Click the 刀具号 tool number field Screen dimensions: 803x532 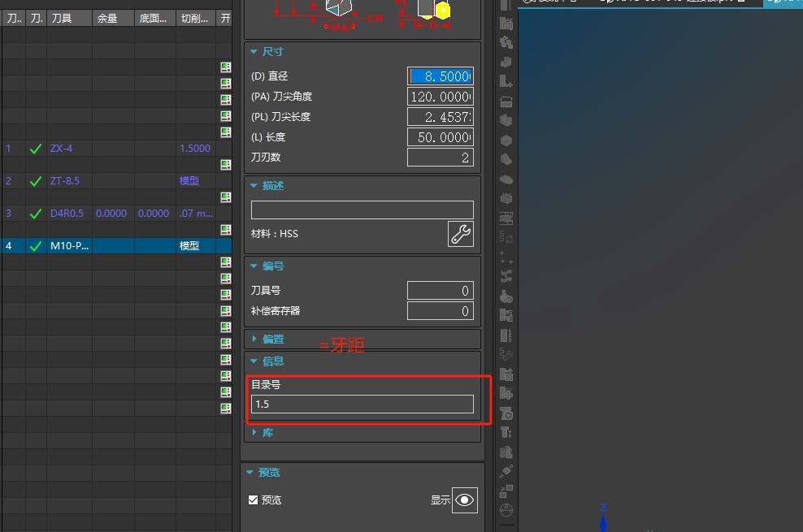pos(441,291)
